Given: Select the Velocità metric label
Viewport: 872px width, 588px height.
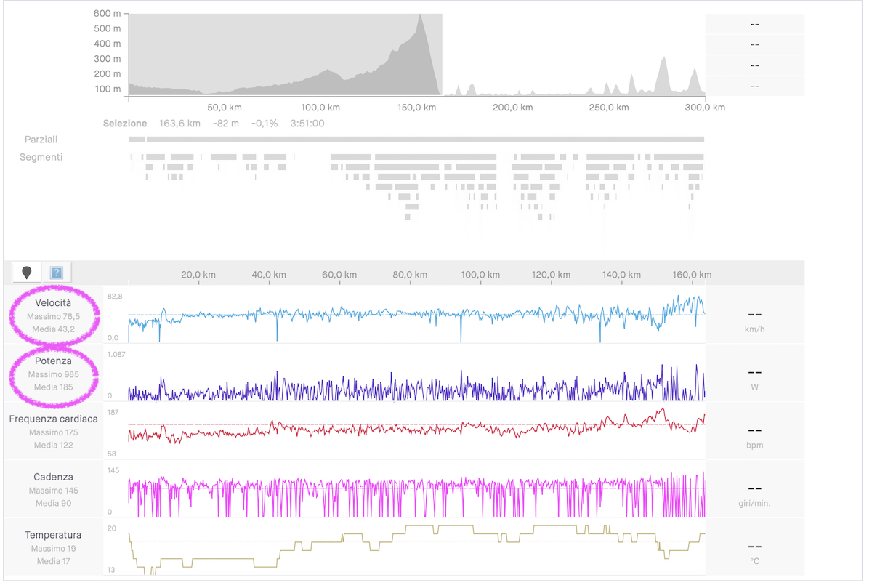Looking at the screenshot, I should tap(54, 302).
